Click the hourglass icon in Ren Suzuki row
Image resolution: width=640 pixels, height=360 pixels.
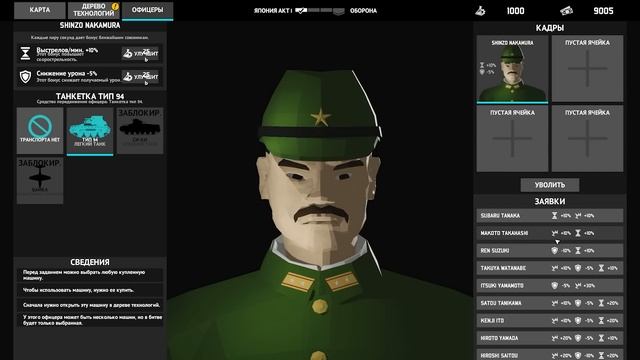pyautogui.click(x=578, y=251)
